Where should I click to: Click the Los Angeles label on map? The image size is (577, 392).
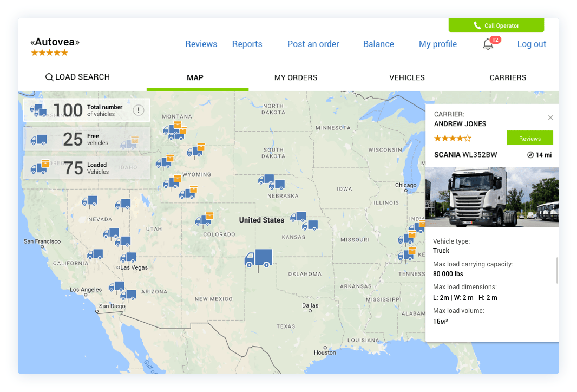point(86,290)
